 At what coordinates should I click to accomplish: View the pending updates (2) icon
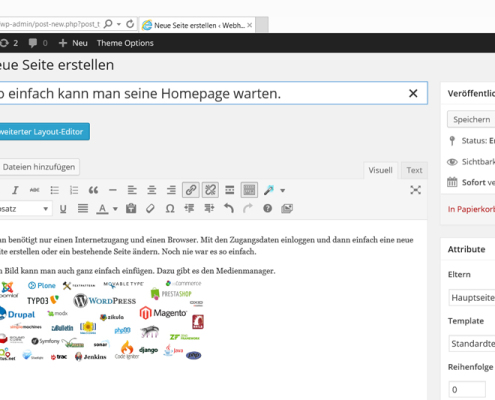pos(9,43)
